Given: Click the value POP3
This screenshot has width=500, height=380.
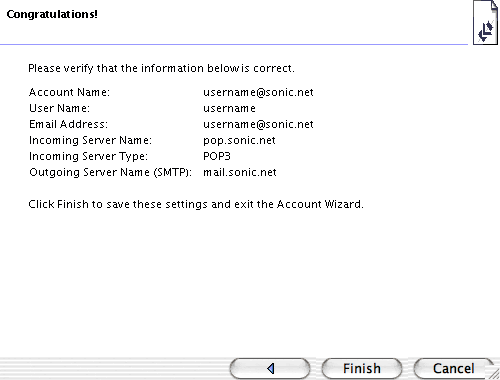Looking at the screenshot, I should [217, 156].
